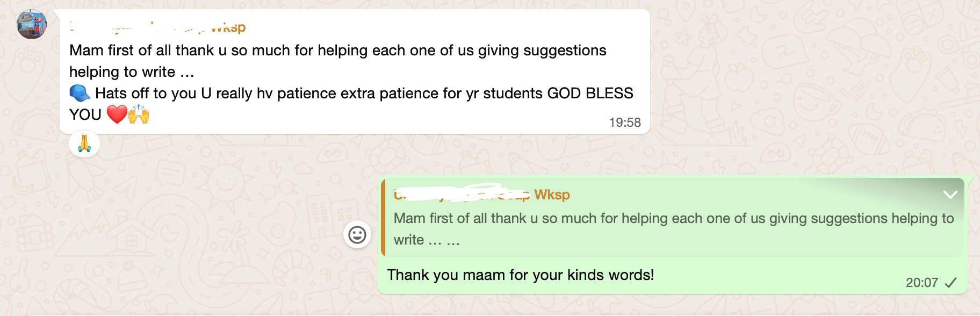Click the orange bar on the quoted reply
980x316 pixels.
pos(383,218)
